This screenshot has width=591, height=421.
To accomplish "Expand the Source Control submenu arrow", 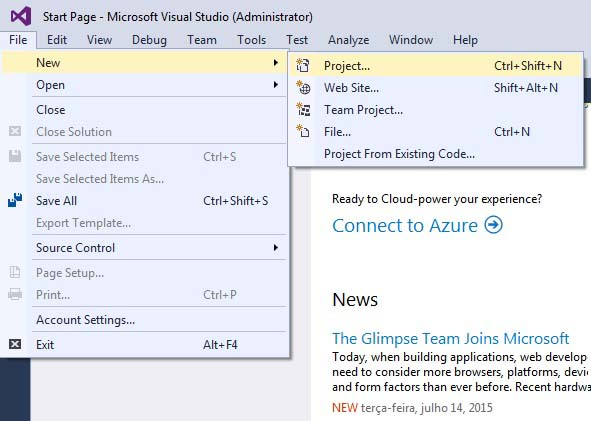I will pyautogui.click(x=276, y=248).
